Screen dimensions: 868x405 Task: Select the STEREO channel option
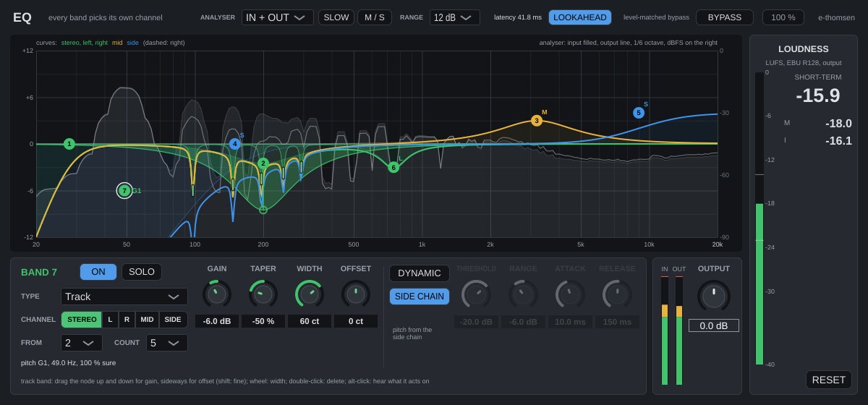tap(82, 320)
